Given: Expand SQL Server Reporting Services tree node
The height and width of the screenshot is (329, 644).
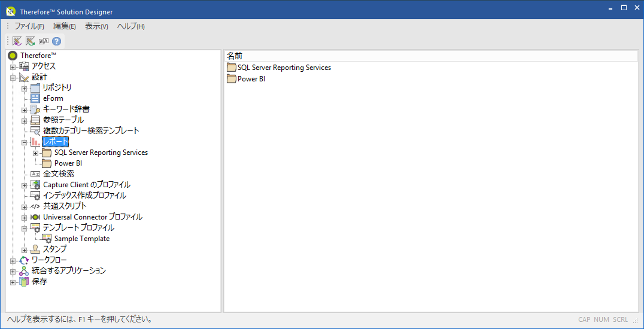Looking at the screenshot, I should tap(36, 153).
